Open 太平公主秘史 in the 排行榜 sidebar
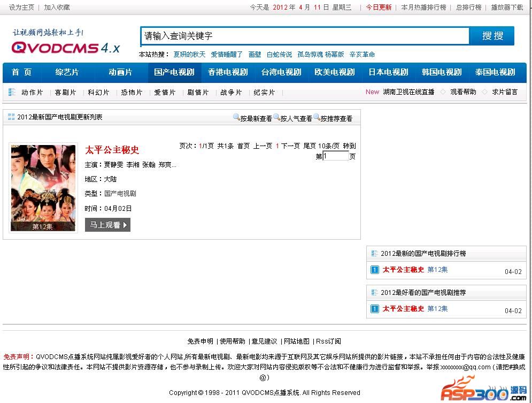The width and height of the screenshot is (532, 403). click(x=403, y=270)
